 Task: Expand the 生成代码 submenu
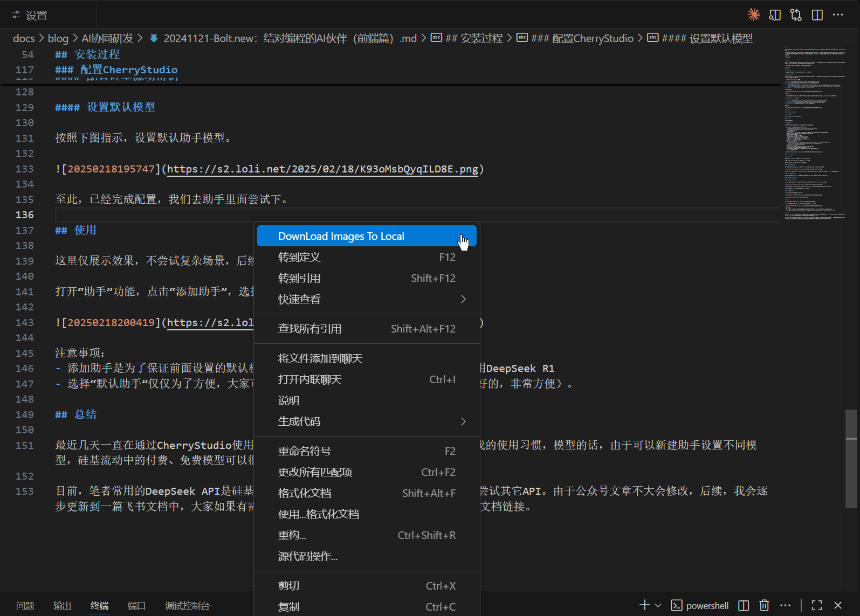coord(463,421)
